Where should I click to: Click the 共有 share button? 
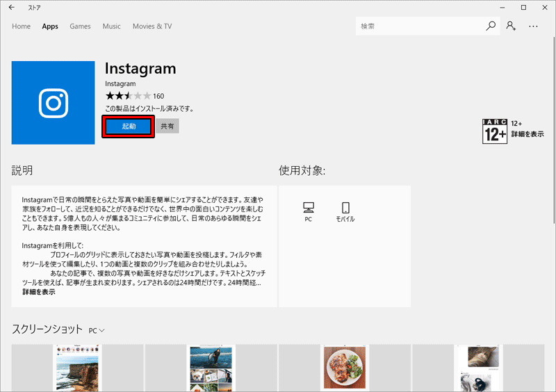167,126
